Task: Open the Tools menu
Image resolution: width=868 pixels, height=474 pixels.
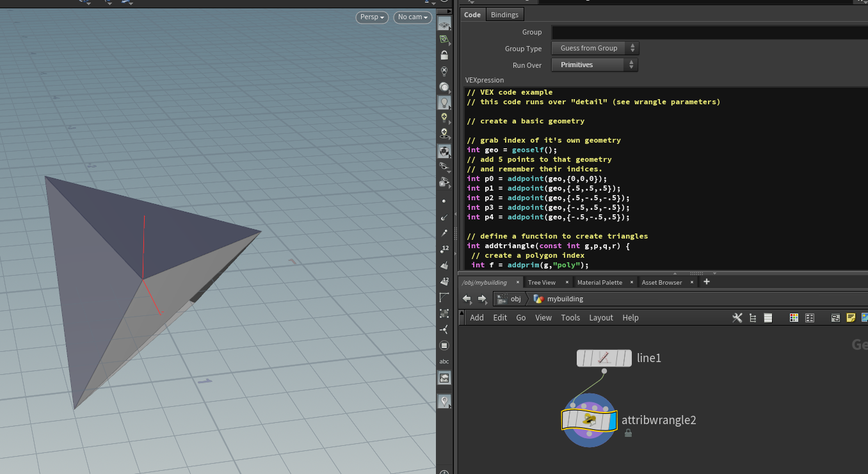Action: point(570,317)
